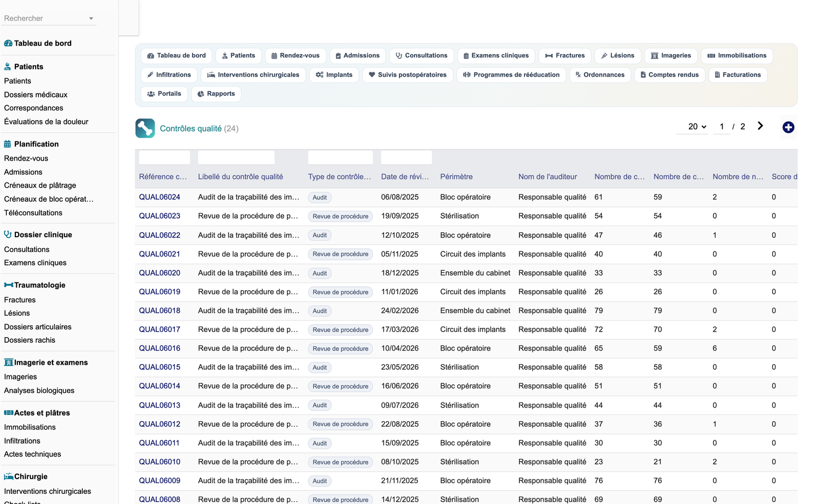Click the heart icon of Suivis postopératoires
The image size is (815, 504).
(372, 75)
